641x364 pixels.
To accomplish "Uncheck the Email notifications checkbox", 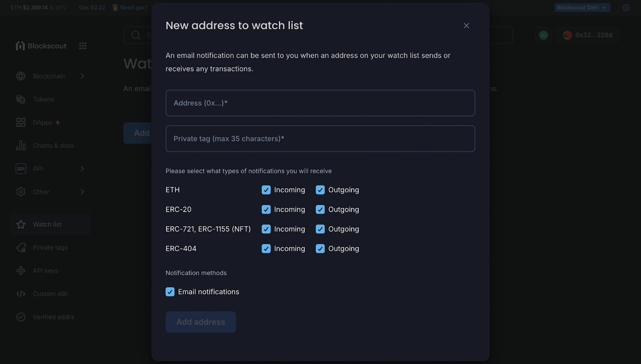I will coord(170,292).
